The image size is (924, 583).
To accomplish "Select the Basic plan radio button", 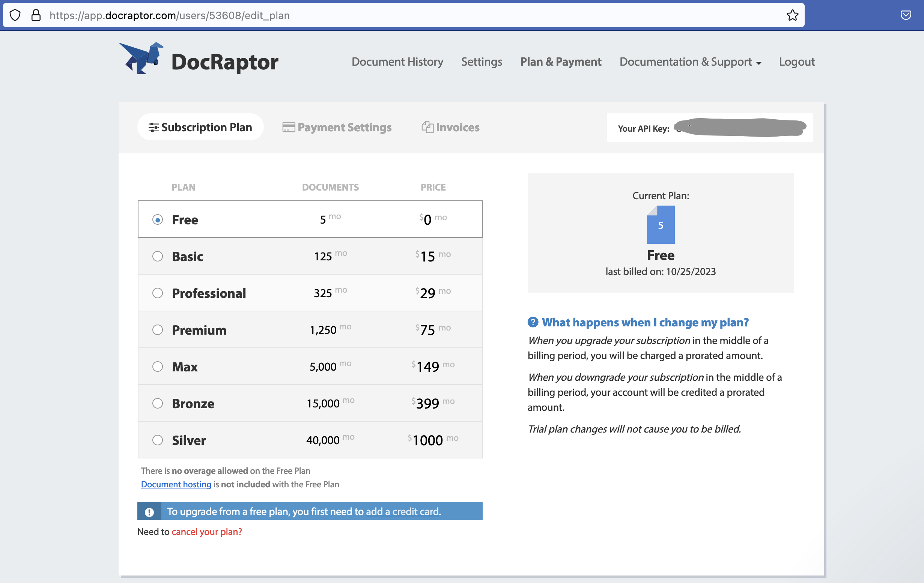I will [157, 256].
